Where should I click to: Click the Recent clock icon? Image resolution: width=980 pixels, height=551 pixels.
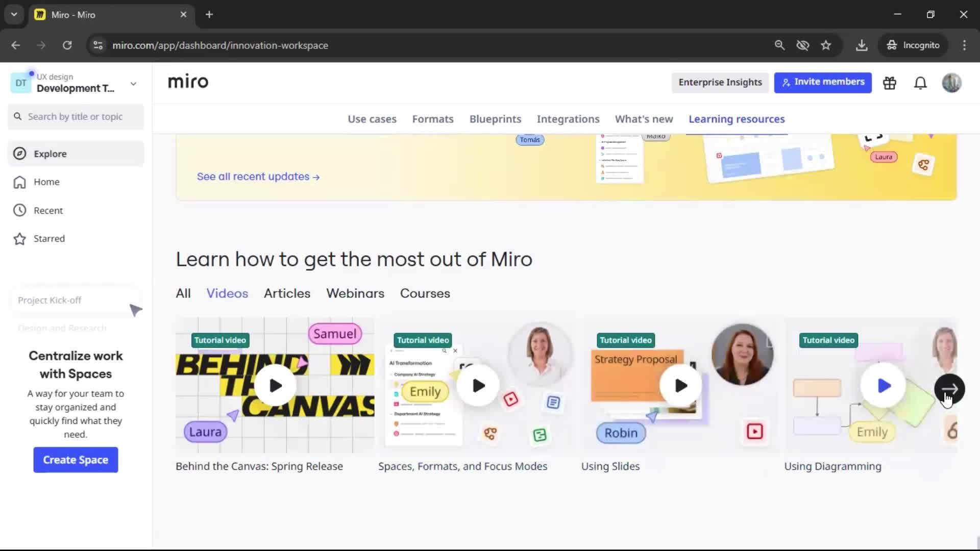point(19,210)
